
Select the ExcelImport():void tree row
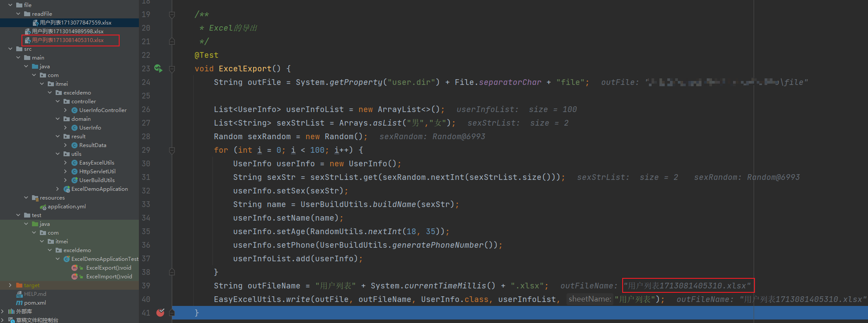coord(69,277)
